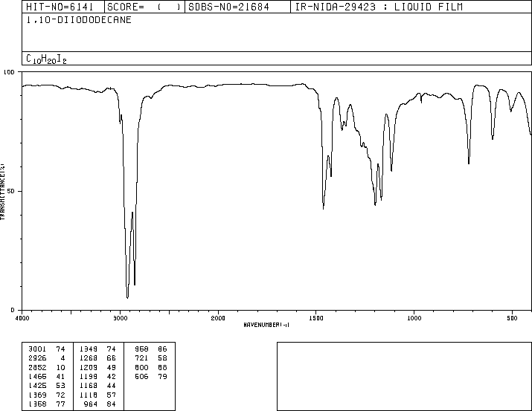This screenshot has width=532, height=411.
Task: Click the 50 tick label on the transmittance axis
Action: click(11, 191)
